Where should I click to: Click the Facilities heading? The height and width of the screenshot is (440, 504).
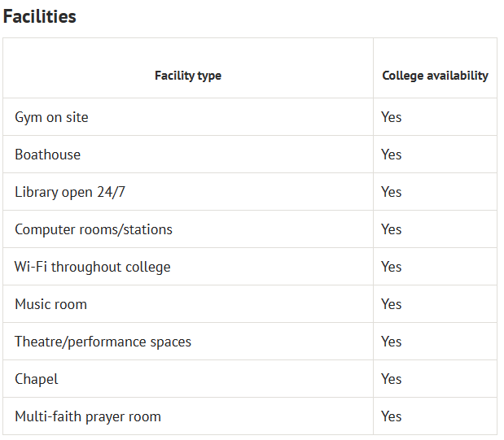pyautogui.click(x=40, y=16)
